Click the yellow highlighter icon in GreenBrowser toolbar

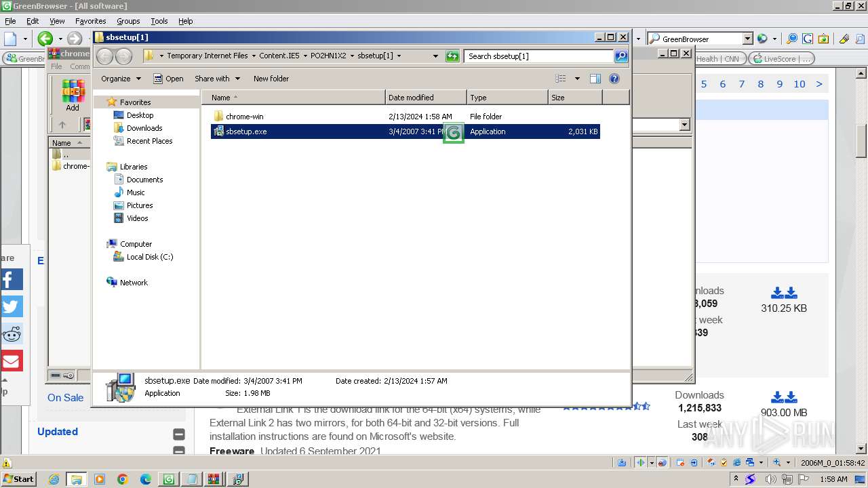[844, 39]
